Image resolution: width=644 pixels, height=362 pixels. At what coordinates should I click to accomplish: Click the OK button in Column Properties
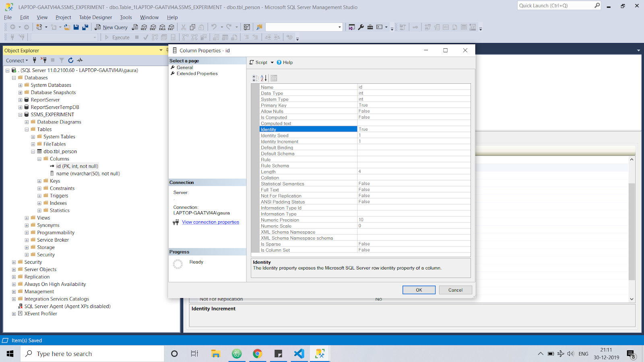coord(419,290)
